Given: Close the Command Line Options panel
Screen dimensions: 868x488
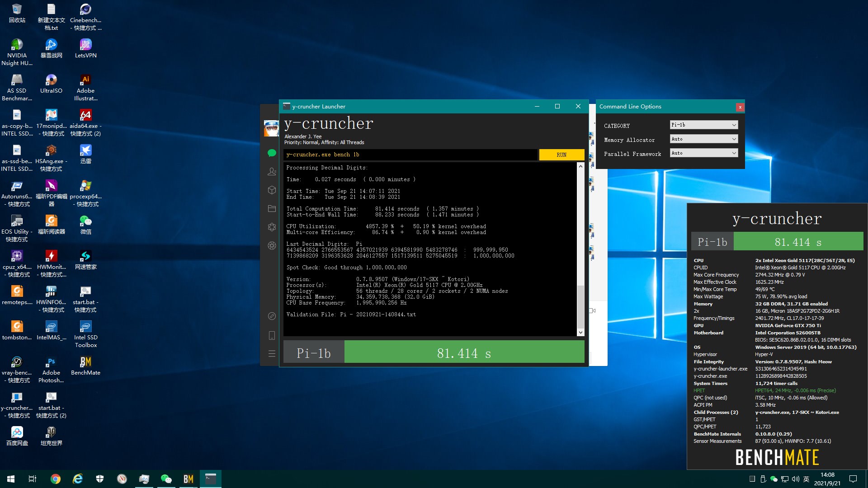Looking at the screenshot, I should pyautogui.click(x=740, y=107).
